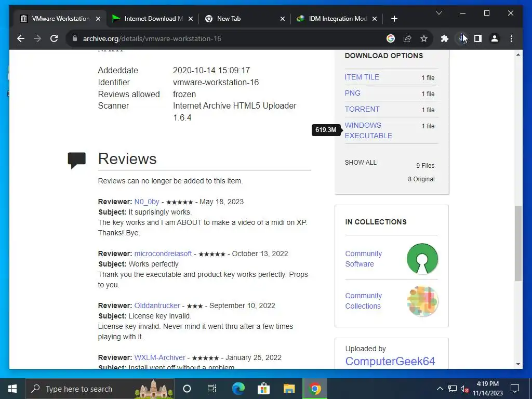This screenshot has width=532, height=399.
Task: Open Cortana circle icon on taskbar
Action: [187, 389]
